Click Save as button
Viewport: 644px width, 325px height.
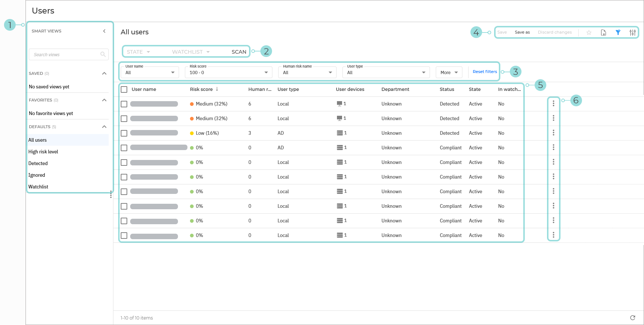point(522,32)
